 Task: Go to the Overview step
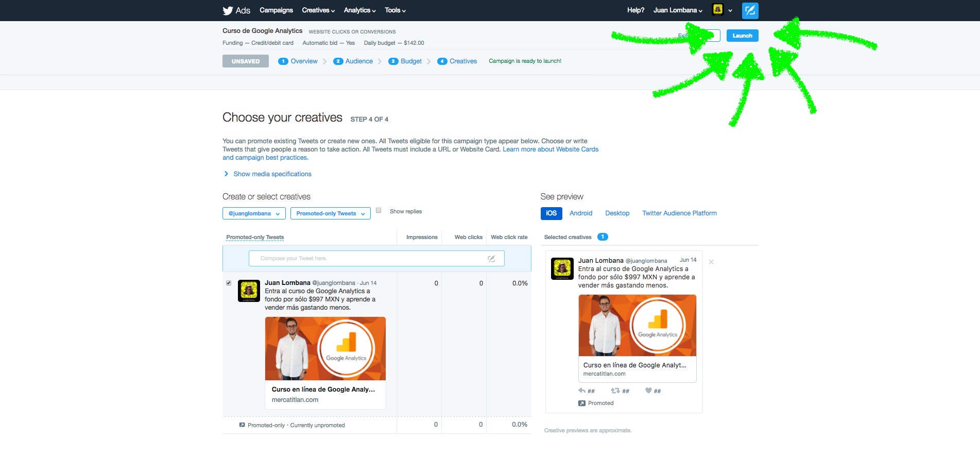pos(304,61)
